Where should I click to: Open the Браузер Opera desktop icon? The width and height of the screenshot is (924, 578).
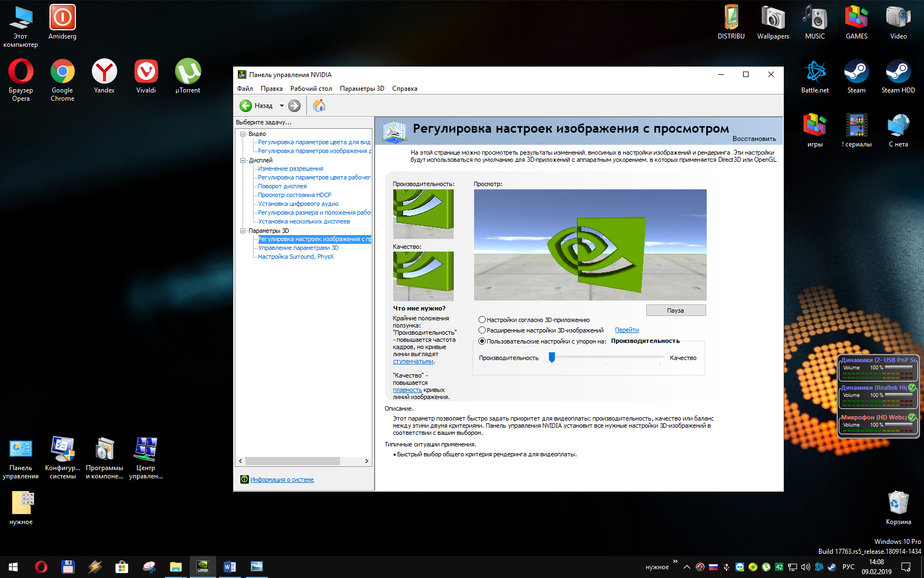pyautogui.click(x=21, y=80)
